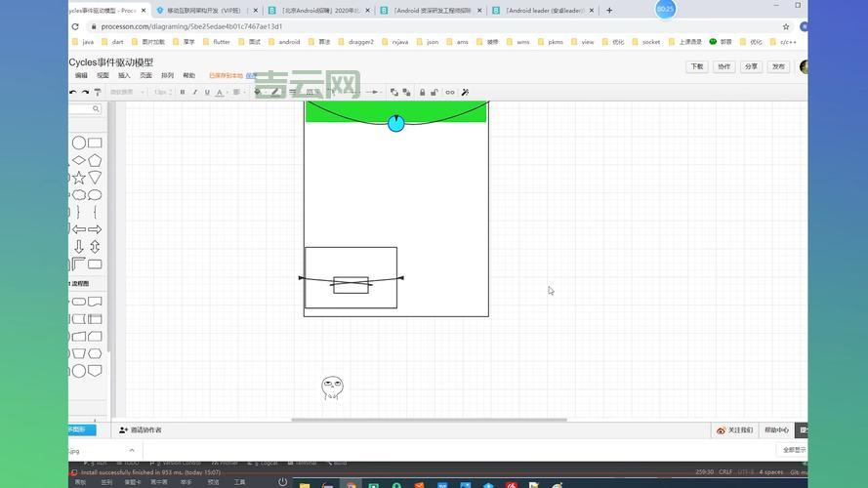Toggle underline text formatting

[x=207, y=93]
